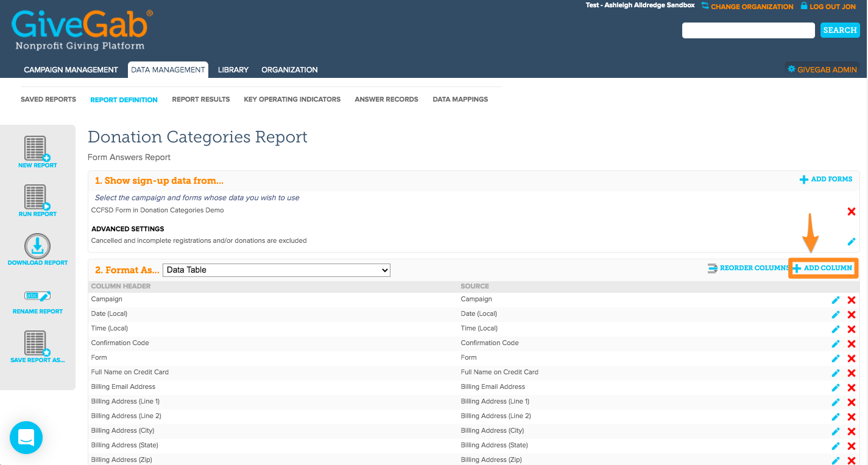
Task: Switch to Saved Reports
Action: point(48,99)
